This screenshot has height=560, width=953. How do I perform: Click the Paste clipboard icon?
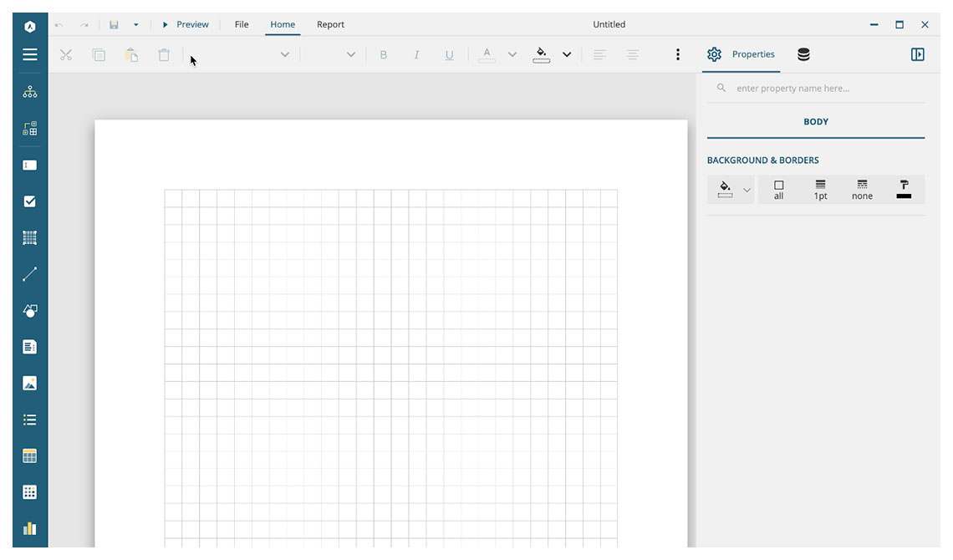pos(131,54)
